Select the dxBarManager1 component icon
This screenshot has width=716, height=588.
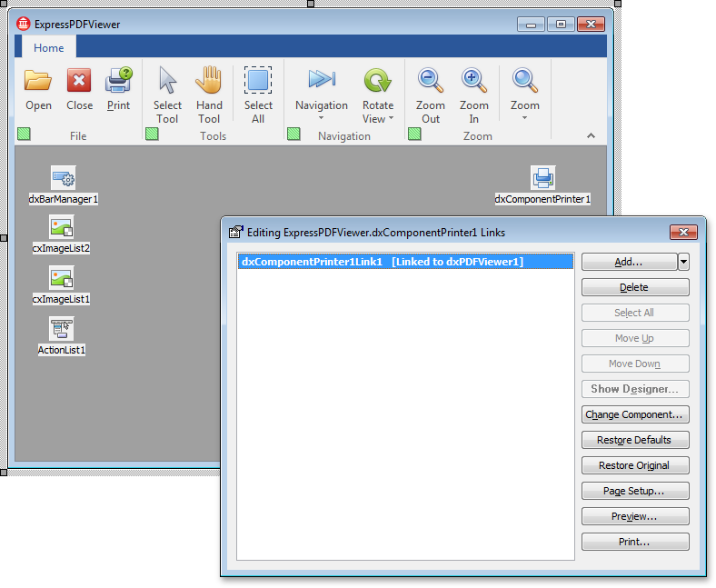pos(63,177)
